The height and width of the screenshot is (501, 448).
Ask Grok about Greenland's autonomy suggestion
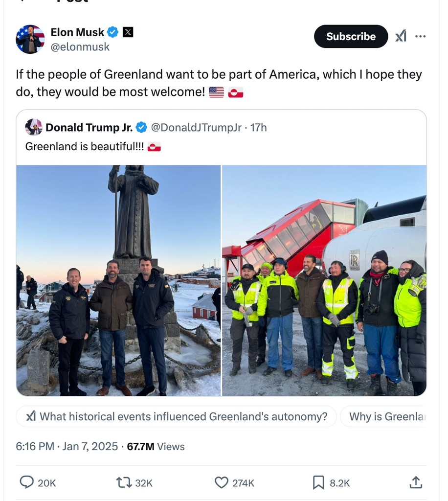click(176, 416)
